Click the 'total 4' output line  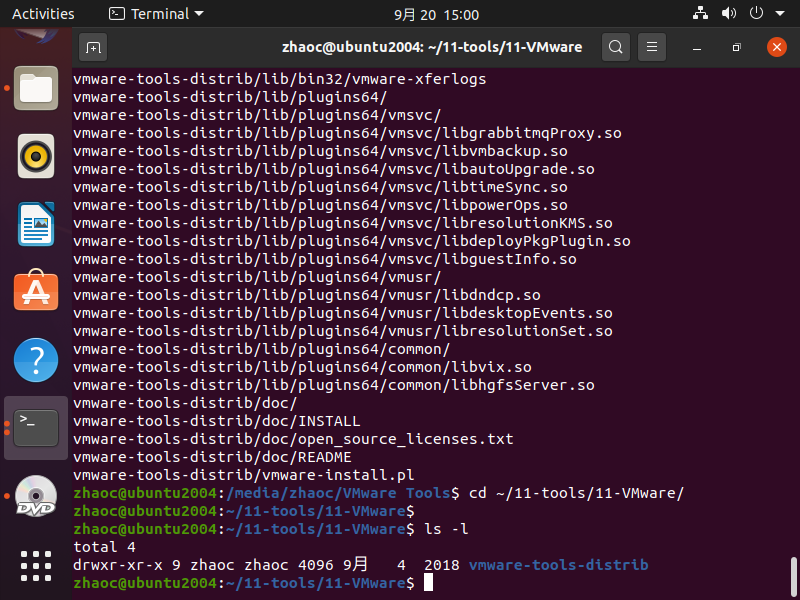click(105, 547)
